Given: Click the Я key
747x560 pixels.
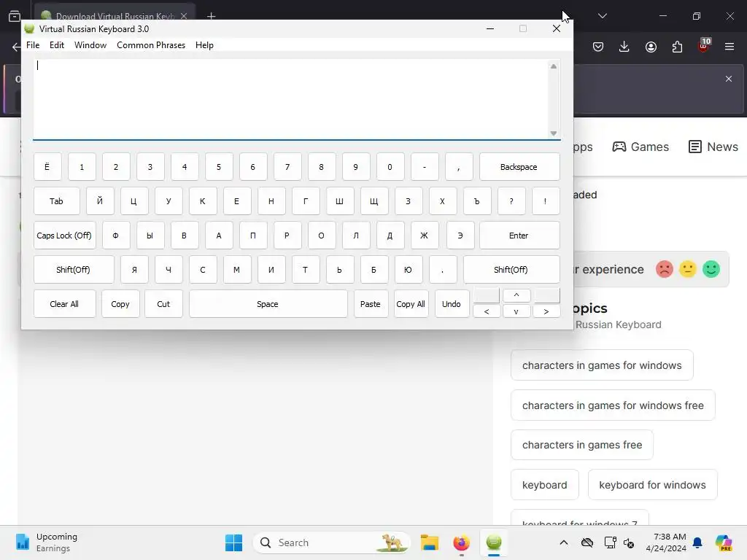Looking at the screenshot, I should click(134, 270).
